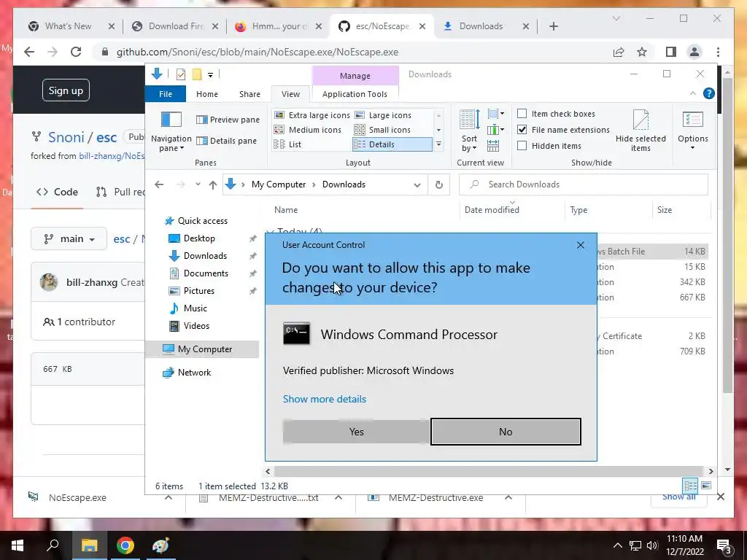The image size is (747, 560).
Task: Open the Navigation pane dropdown
Action: [171, 132]
